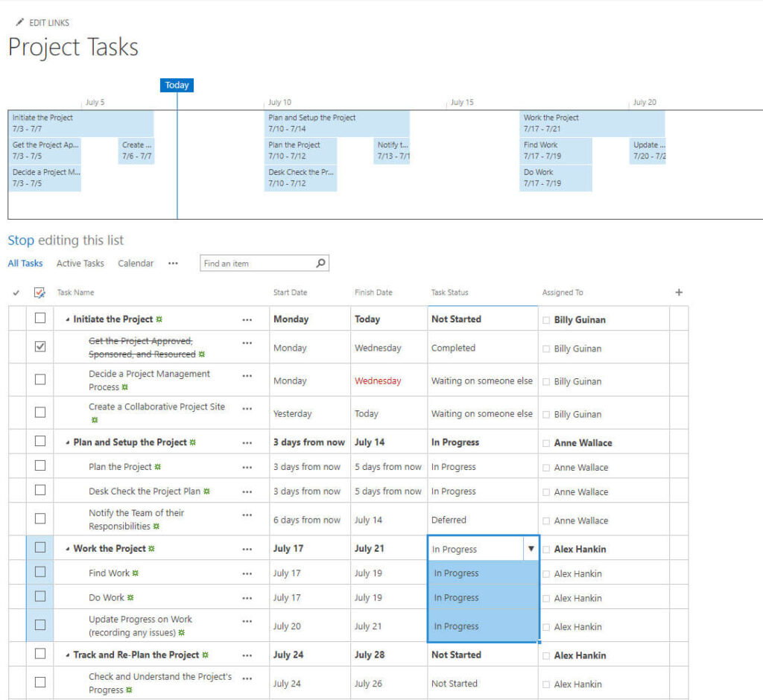
Task: Open the Task Status dropdown for Work the Project
Action: tap(531, 549)
